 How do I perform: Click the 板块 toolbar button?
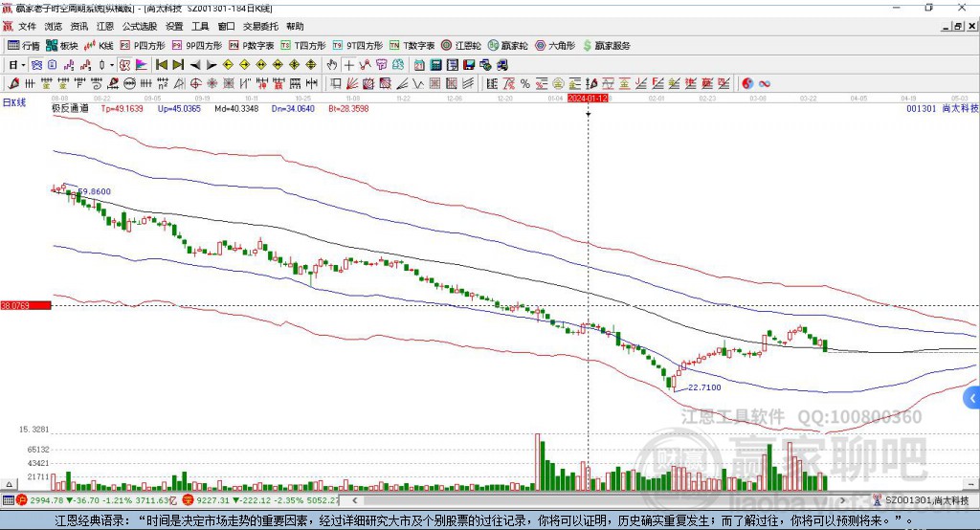coord(62,46)
